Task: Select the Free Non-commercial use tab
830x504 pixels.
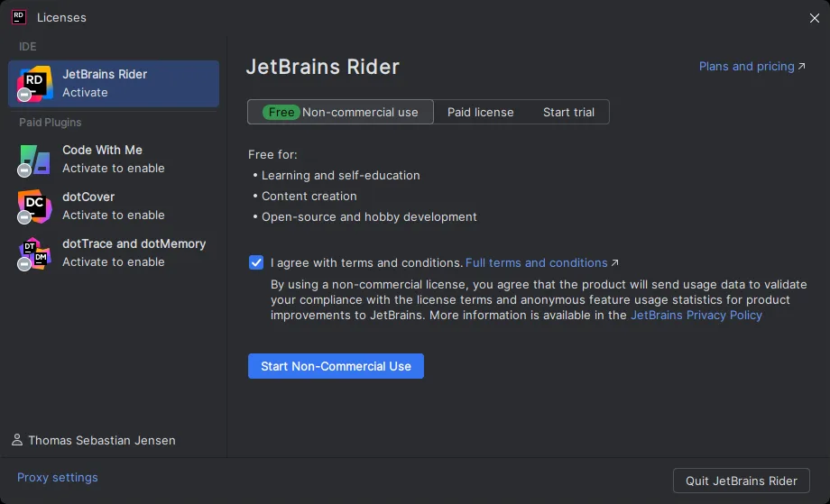Action: (x=340, y=113)
